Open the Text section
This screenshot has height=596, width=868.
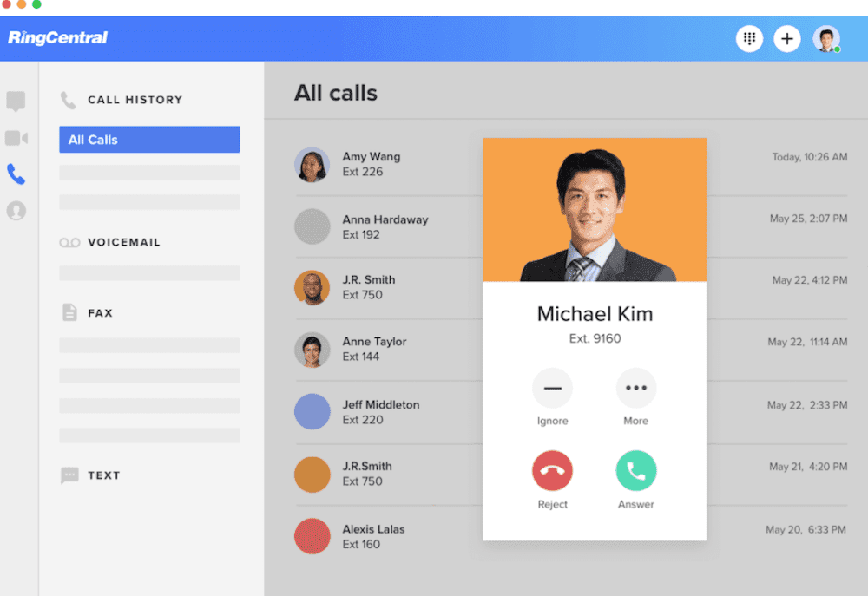pyautogui.click(x=104, y=475)
